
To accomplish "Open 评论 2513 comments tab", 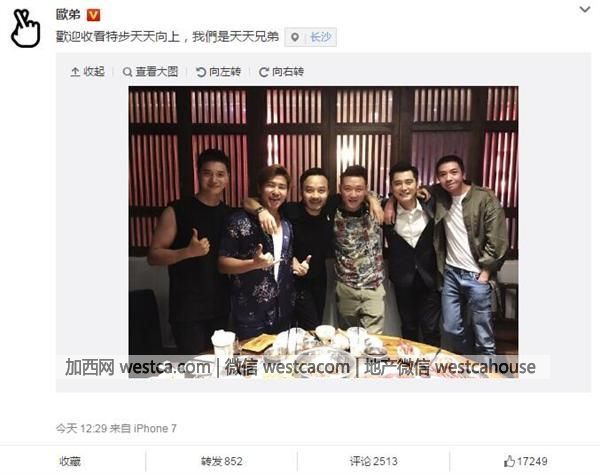I will (373, 461).
